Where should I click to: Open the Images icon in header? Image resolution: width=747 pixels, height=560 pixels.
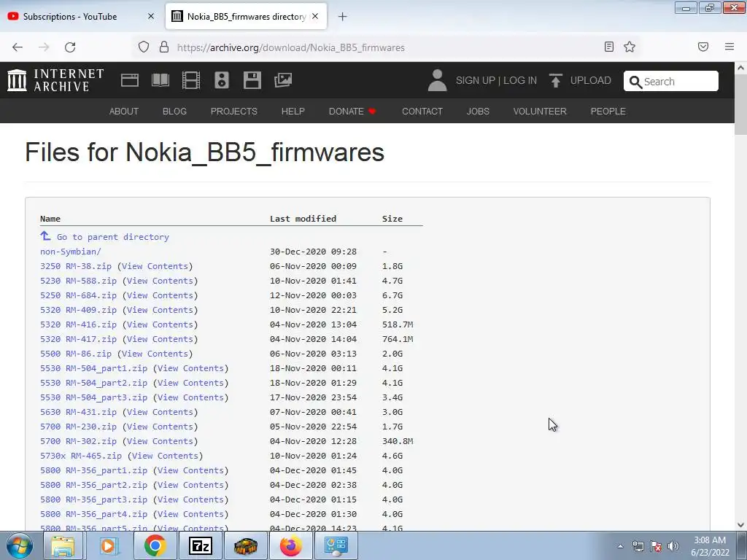[283, 80]
